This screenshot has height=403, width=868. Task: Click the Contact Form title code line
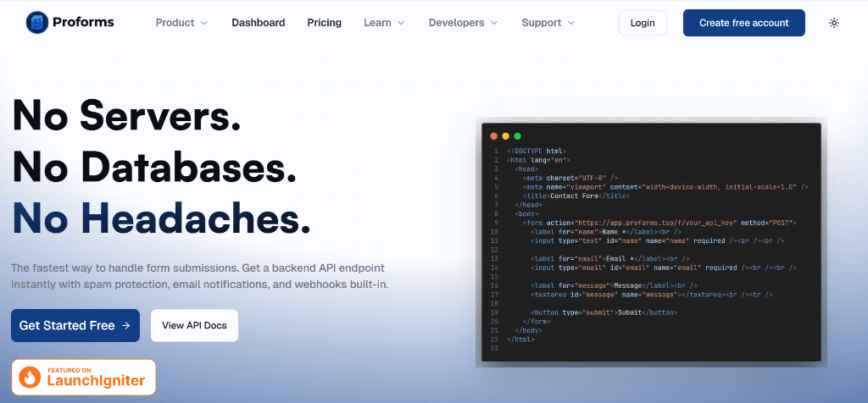click(x=576, y=196)
